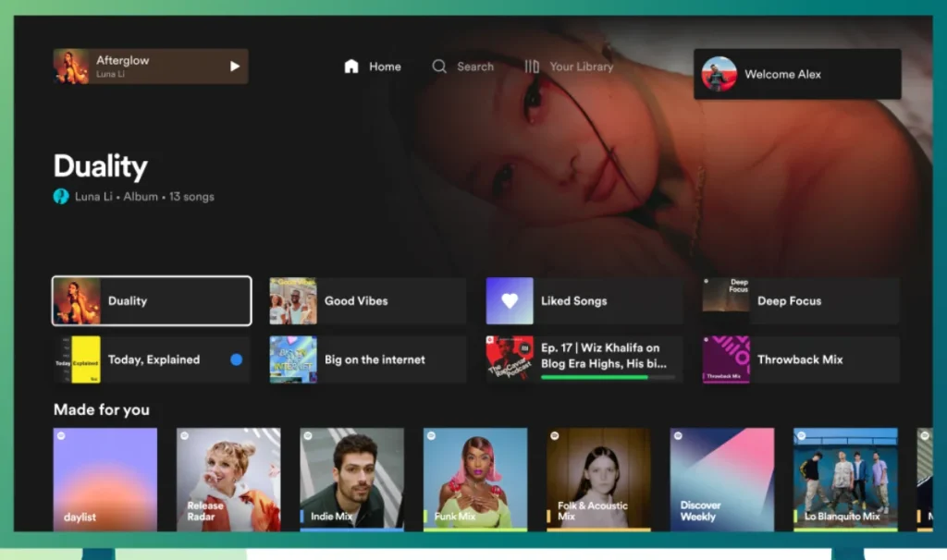Open the Folk & Acoustic Mix card
Image resolution: width=947 pixels, height=560 pixels.
598,480
